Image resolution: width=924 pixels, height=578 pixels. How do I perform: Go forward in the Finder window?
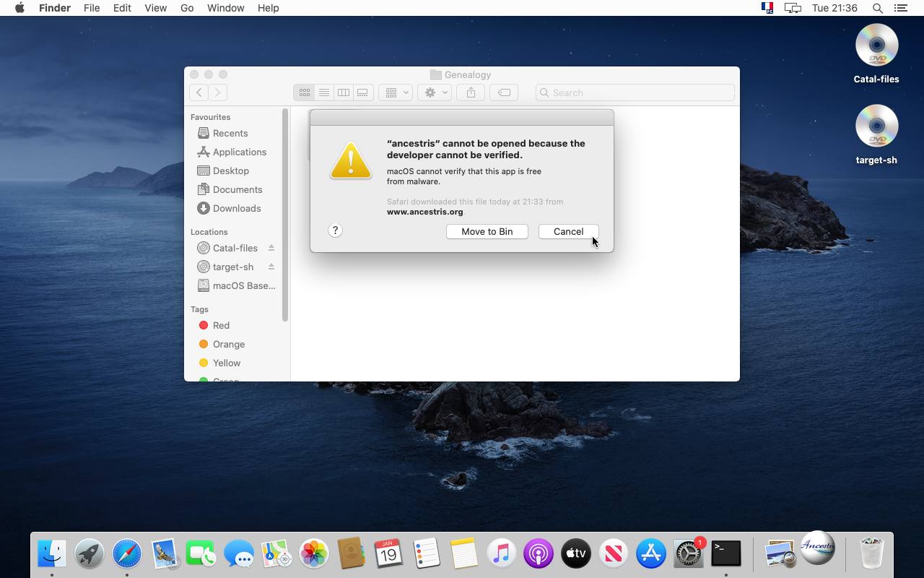218,92
